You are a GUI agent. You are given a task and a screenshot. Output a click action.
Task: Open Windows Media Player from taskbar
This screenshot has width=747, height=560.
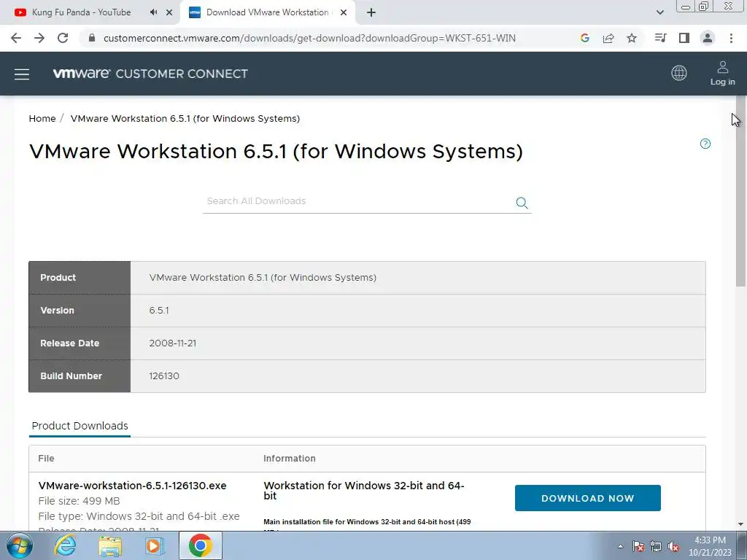(155, 545)
